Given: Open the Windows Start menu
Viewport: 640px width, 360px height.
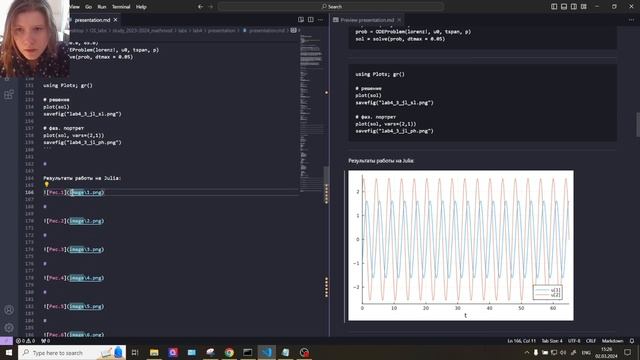Looking at the screenshot, I should [x=9, y=352].
